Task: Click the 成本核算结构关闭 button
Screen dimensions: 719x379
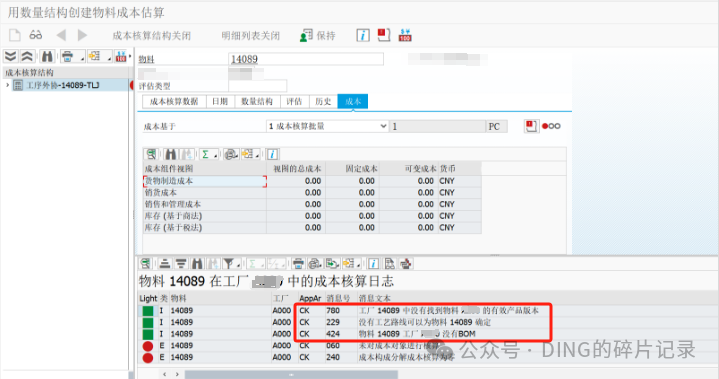Action: click(x=151, y=36)
